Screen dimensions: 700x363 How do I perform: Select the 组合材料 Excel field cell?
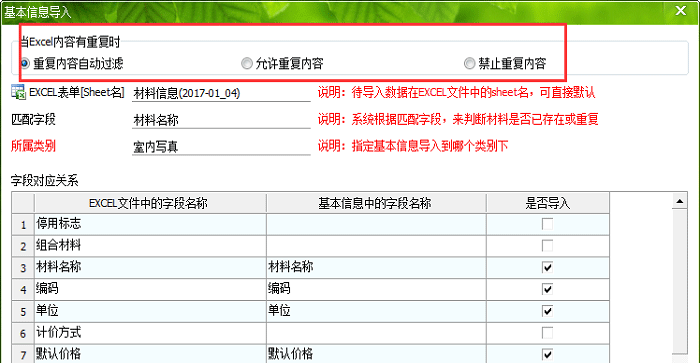(150, 246)
